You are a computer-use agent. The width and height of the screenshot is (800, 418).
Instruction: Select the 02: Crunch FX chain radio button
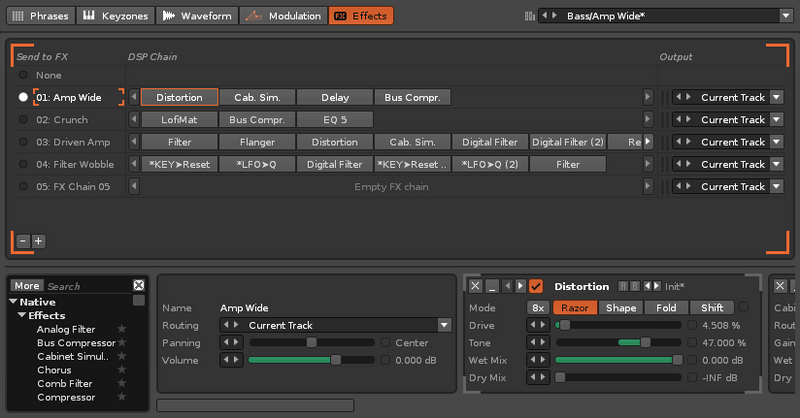pos(23,119)
